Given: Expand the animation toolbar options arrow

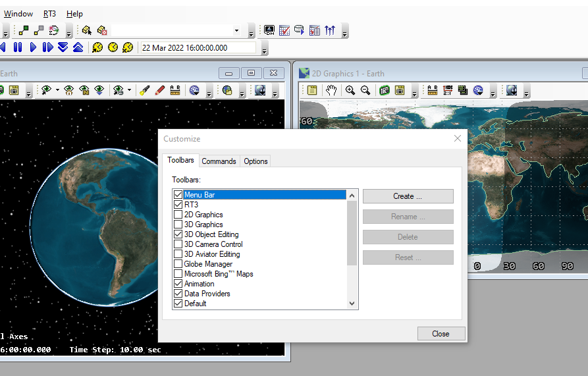Looking at the screenshot, I should tap(265, 50).
